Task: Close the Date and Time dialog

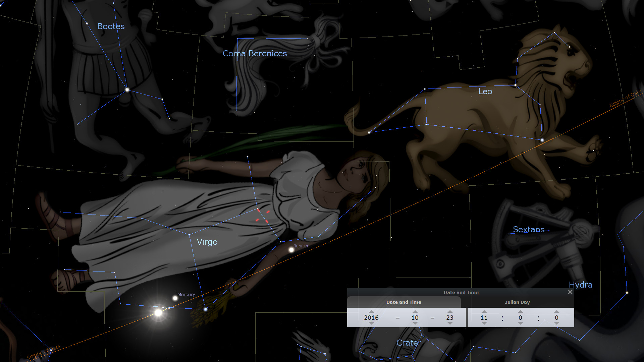Action: 570,292
